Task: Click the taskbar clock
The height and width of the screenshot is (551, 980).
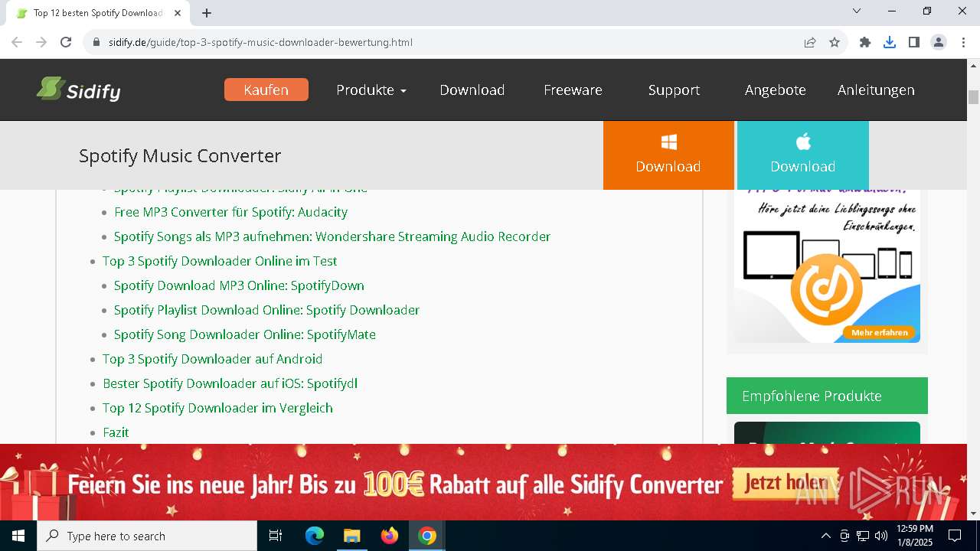Action: [915, 536]
